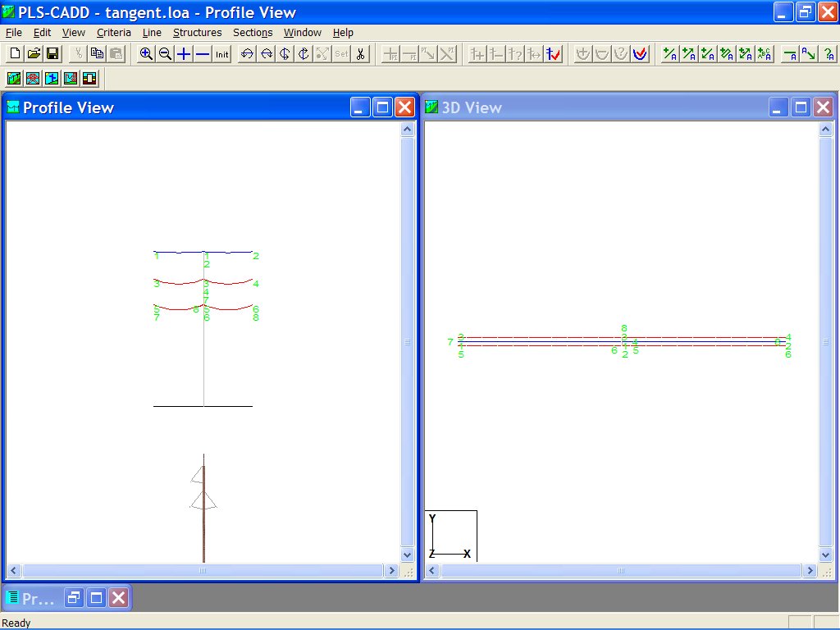Viewport: 840px width, 630px height.
Task: Open the Structures menu
Action: pos(197,33)
